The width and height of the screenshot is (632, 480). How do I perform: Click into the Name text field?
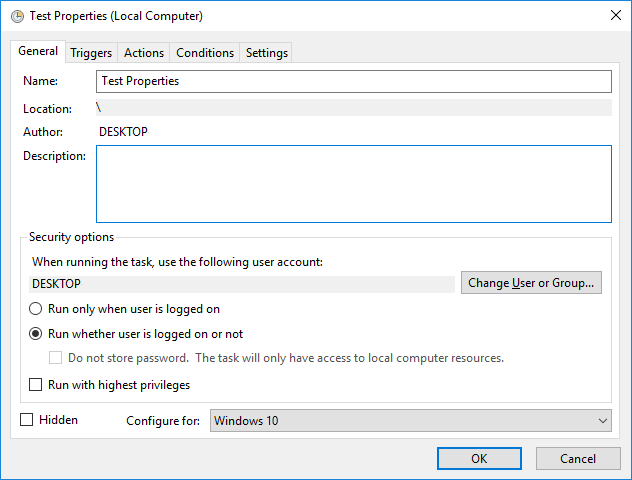(x=353, y=81)
